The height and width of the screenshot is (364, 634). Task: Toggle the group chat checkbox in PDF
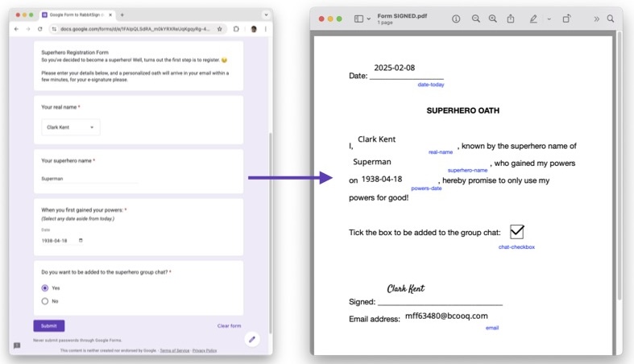click(x=516, y=232)
